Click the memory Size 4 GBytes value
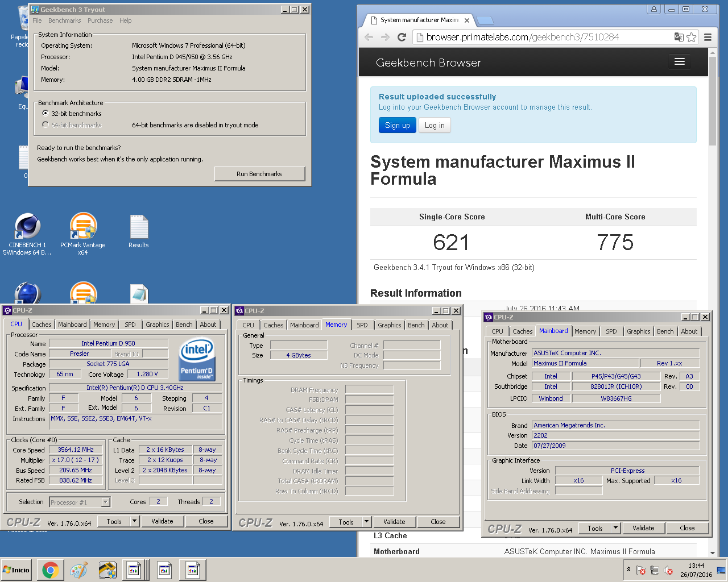This screenshot has width=728, height=582. [x=299, y=355]
